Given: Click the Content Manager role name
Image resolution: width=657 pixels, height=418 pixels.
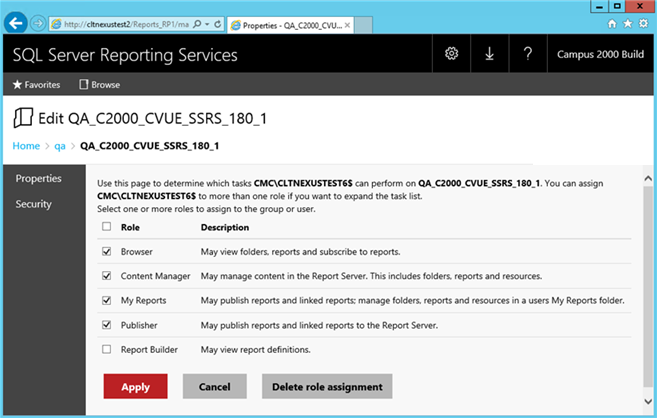Looking at the screenshot, I should (155, 276).
